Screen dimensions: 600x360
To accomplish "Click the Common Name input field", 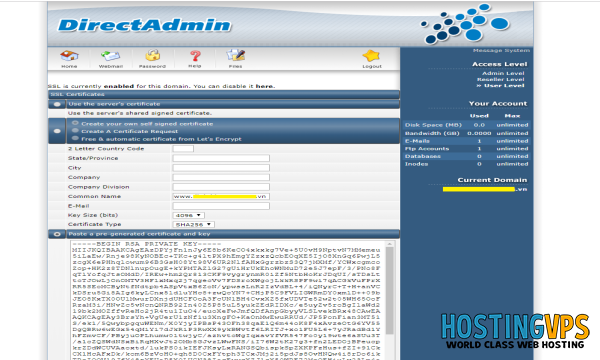I will pyautogui.click(x=221, y=196).
